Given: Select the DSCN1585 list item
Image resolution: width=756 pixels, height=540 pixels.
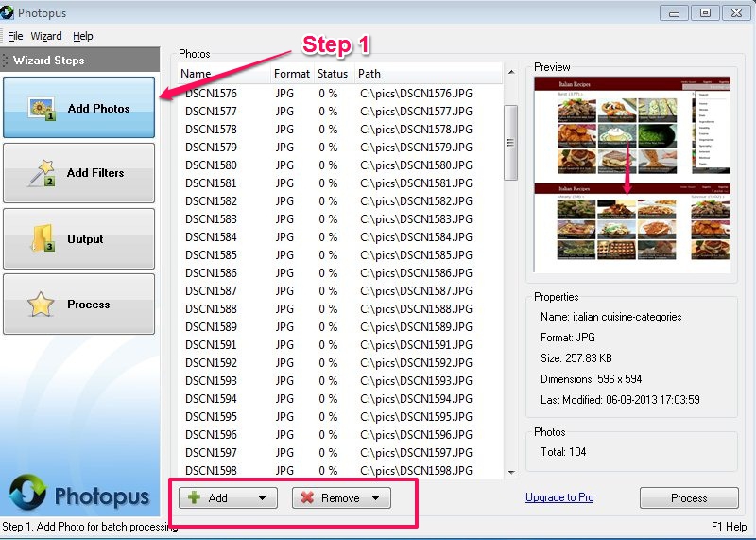Looking at the screenshot, I should (340, 254).
